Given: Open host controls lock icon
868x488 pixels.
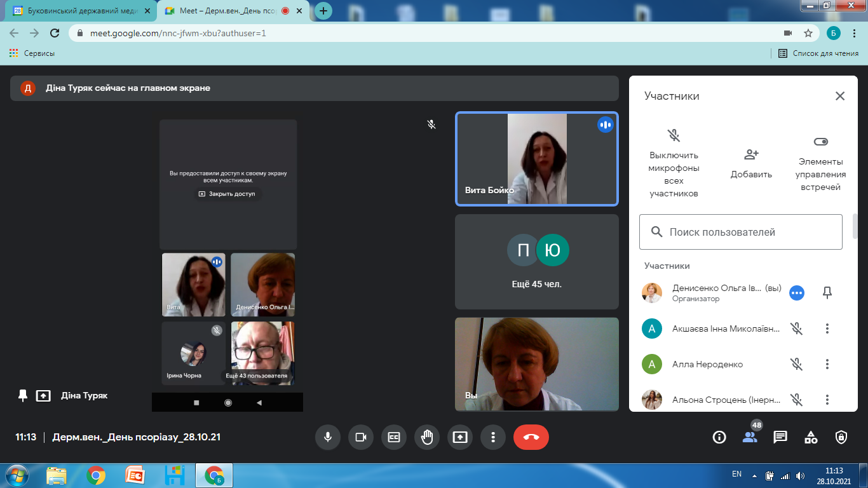Looking at the screenshot, I should (x=841, y=437).
